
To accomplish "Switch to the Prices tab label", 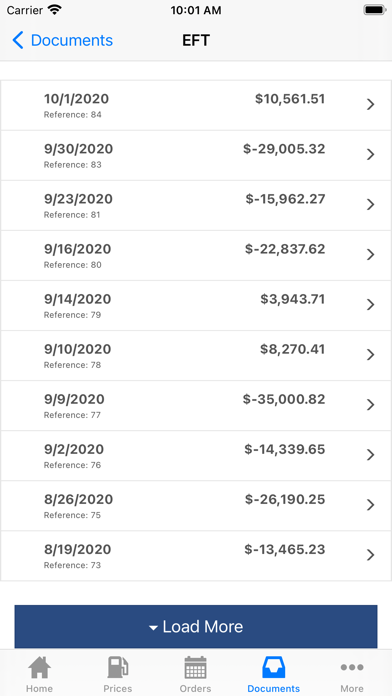I will [x=118, y=688].
